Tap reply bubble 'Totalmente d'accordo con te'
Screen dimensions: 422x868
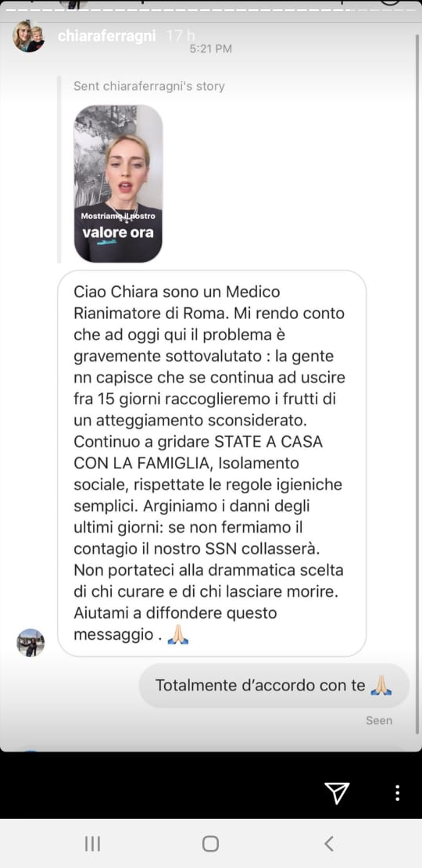[x=274, y=685]
